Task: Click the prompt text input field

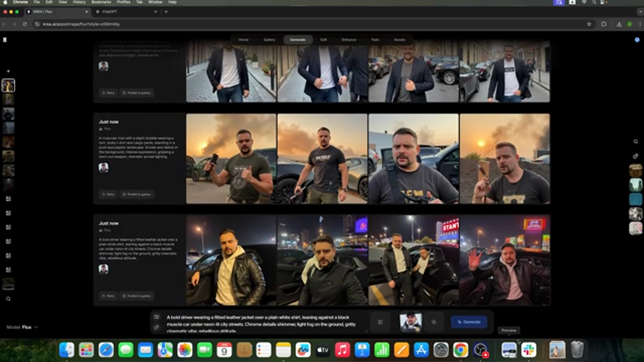Action: [x=262, y=324]
